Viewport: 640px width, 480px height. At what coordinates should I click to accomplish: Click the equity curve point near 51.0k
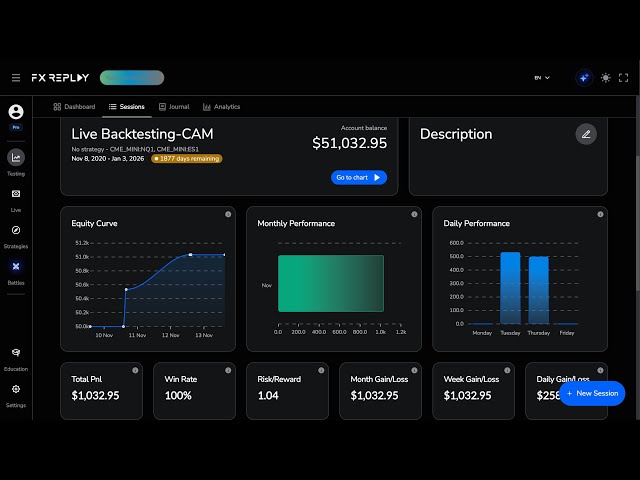coord(191,255)
